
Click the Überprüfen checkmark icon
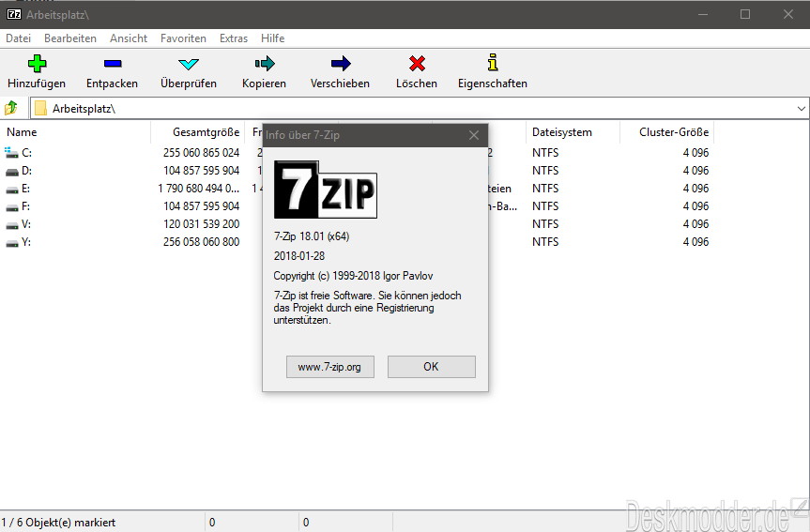[188, 64]
